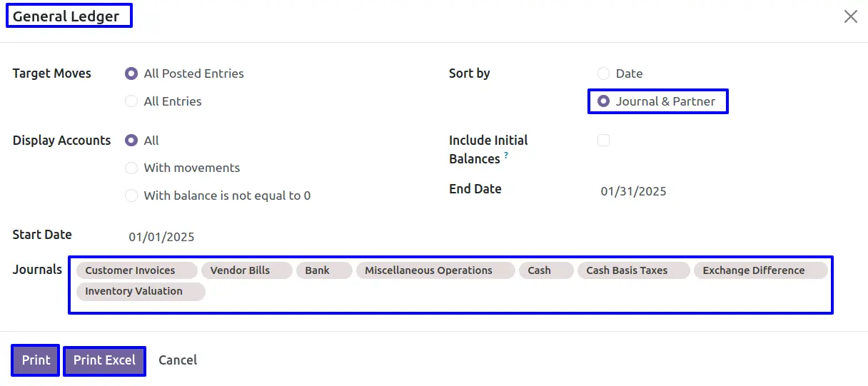The image size is (868, 386).
Task: Click the Vendor Bills journal tag
Action: [x=240, y=270]
